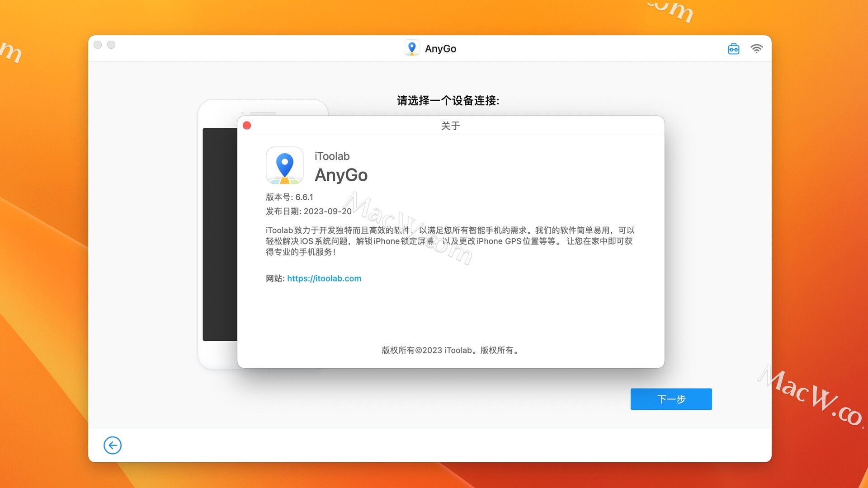This screenshot has width=868, height=488.
Task: Click the iToolab description paragraph
Action: point(450,241)
